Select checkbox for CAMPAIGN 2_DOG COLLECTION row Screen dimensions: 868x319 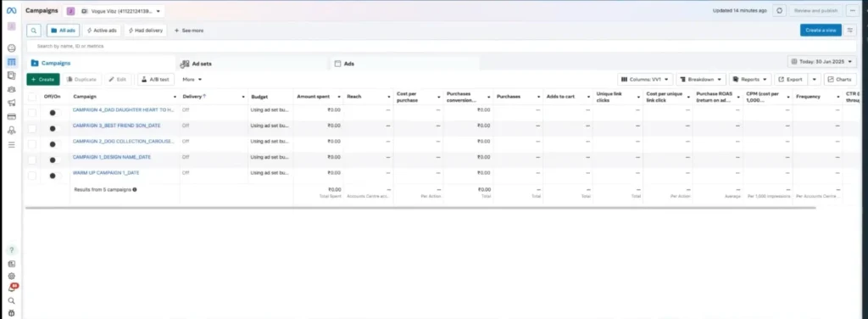pos(32,144)
